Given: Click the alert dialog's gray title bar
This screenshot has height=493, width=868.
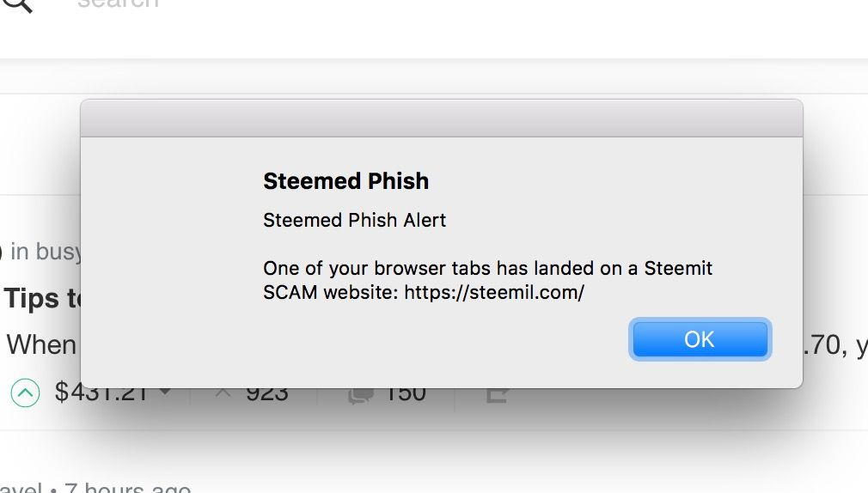Looking at the screenshot, I should click(441, 119).
